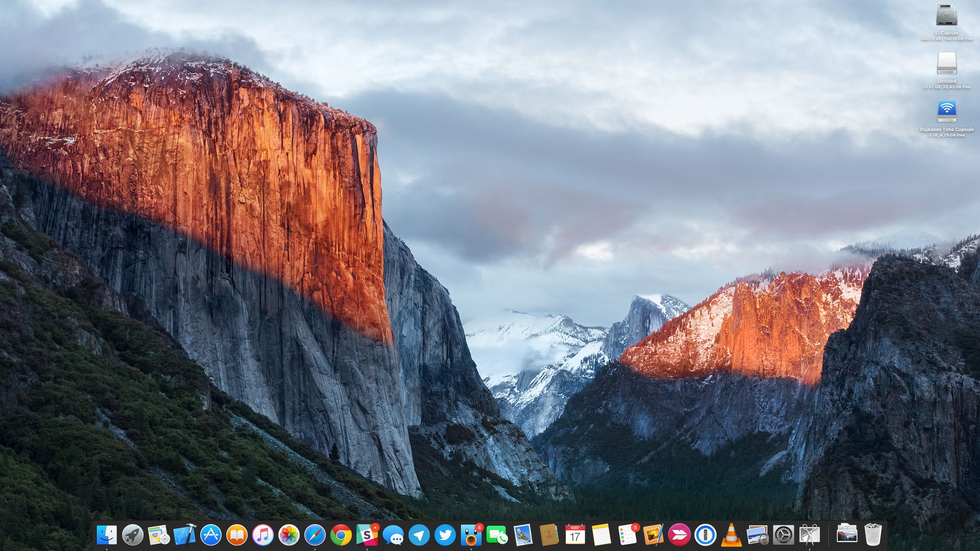Launch iTunes
The width and height of the screenshot is (980, 551).
263,535
